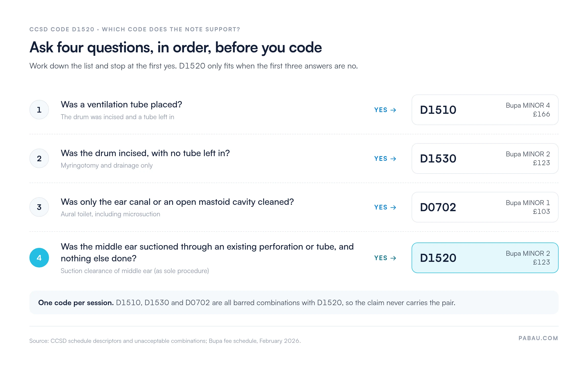Select the highlighted D1520 code card
The width and height of the screenshot is (588, 370).
tap(485, 258)
